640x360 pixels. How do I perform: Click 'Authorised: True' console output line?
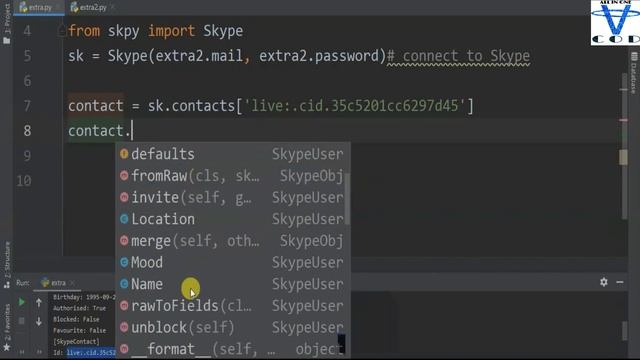80,308
